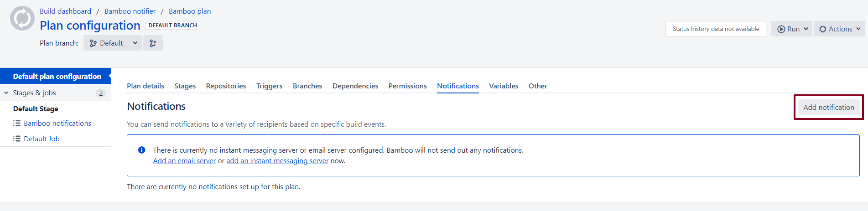Screen dimensions: 868x211
Task: Expand the Default plan branch selector
Action: pos(113,43)
